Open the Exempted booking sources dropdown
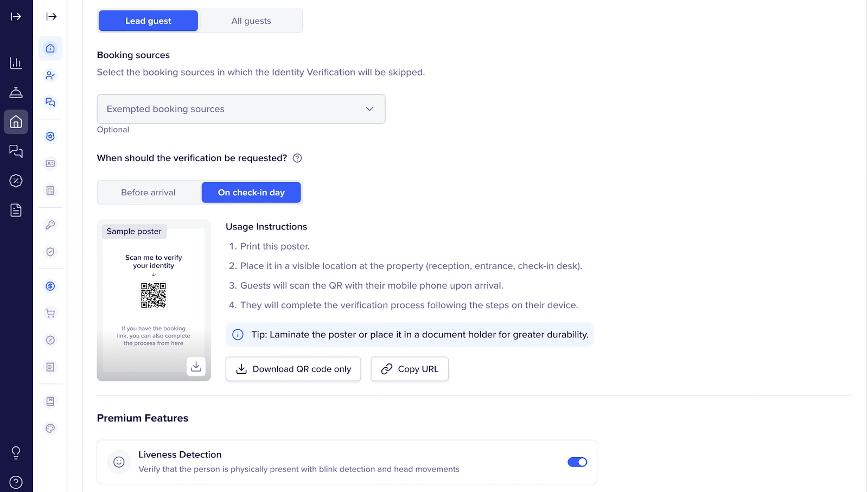Screen dimensions: 868x492 [241, 109]
